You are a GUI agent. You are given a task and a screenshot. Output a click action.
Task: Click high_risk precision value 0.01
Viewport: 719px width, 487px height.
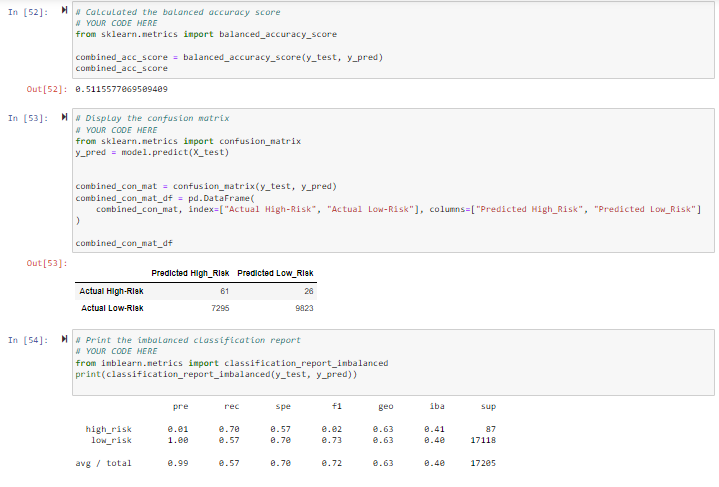coord(178,429)
